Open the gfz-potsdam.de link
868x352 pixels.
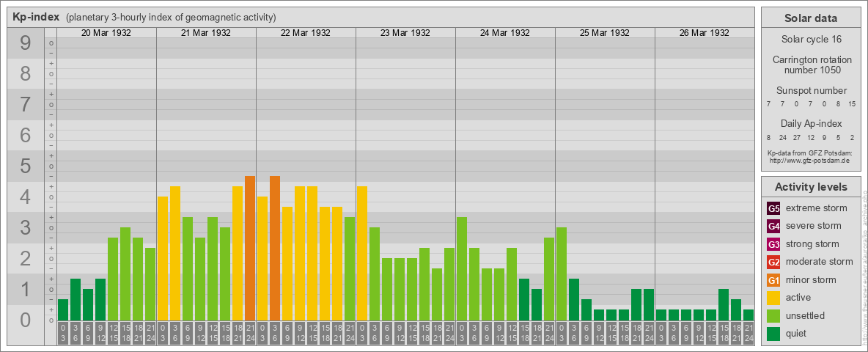tap(810, 161)
